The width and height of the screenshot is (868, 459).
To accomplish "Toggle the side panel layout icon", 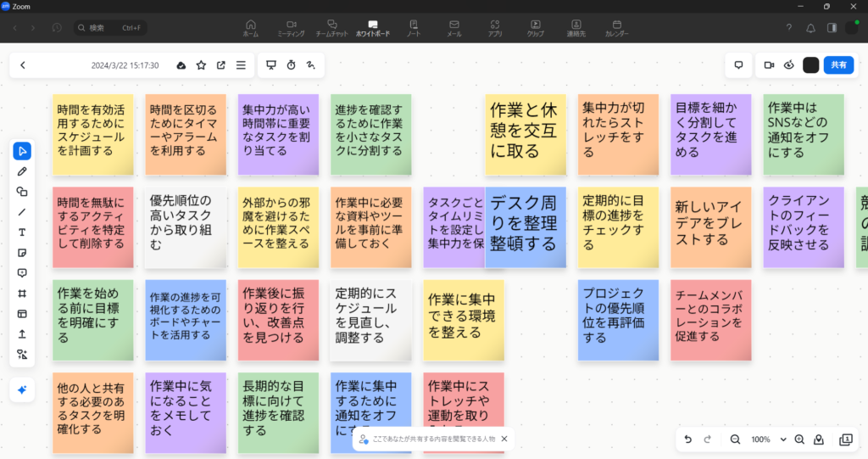I will [x=832, y=28].
